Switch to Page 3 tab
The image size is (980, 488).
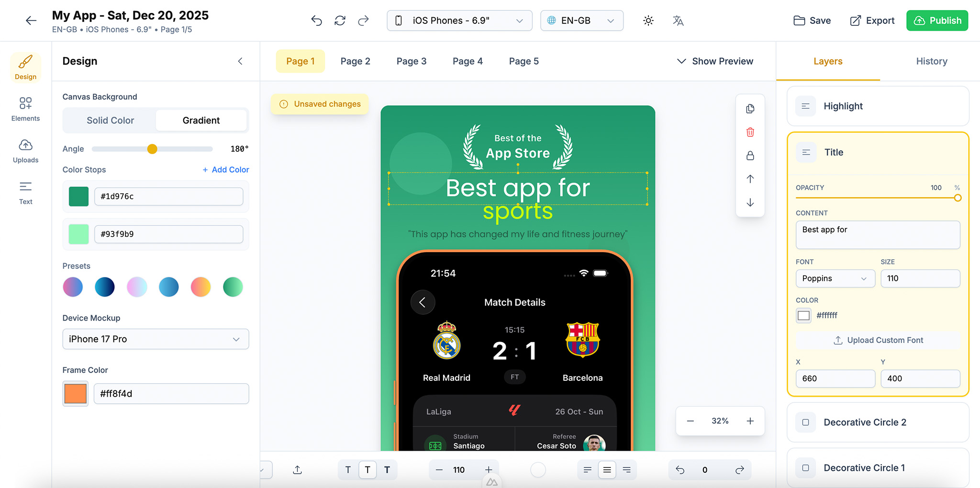click(411, 61)
